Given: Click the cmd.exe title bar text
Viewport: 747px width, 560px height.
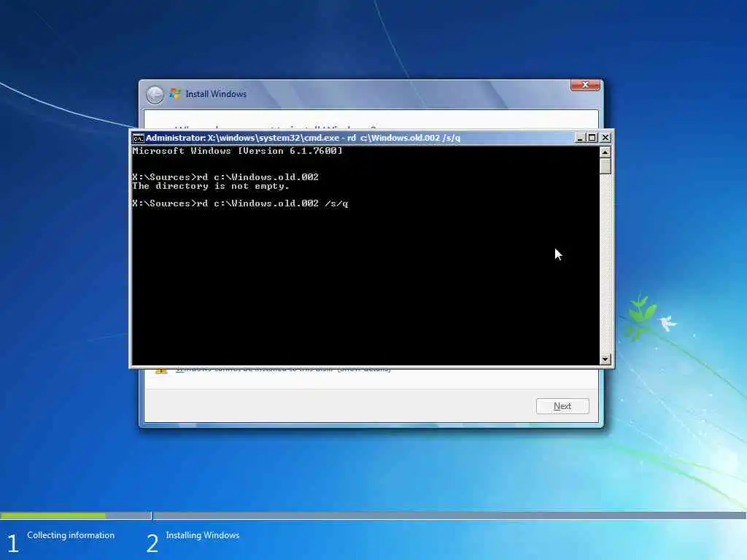Looking at the screenshot, I should 303,138.
